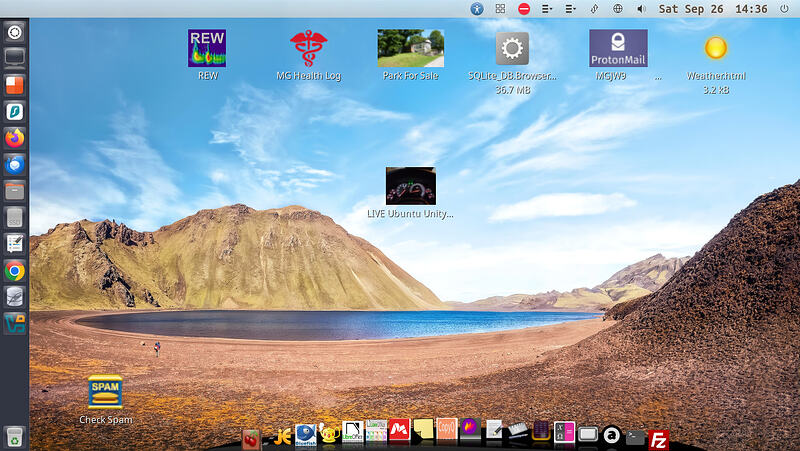Click the four-squares grid indicator in panel
The image size is (800, 451).
pyautogui.click(x=500, y=9)
